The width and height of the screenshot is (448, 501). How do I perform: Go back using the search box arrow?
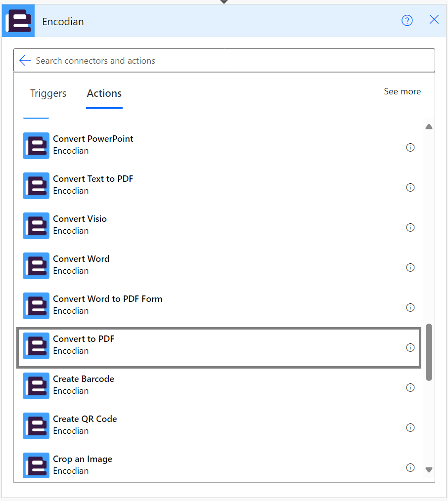coord(25,60)
